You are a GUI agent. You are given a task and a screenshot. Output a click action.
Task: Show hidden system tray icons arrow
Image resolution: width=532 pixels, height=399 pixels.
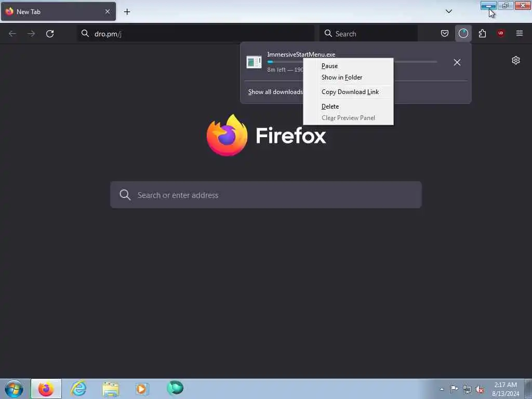coord(442,389)
